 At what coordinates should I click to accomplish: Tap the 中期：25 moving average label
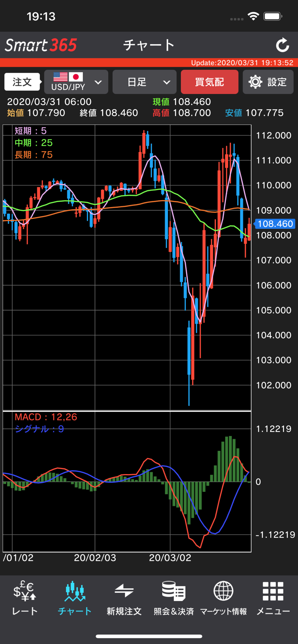coord(34,143)
